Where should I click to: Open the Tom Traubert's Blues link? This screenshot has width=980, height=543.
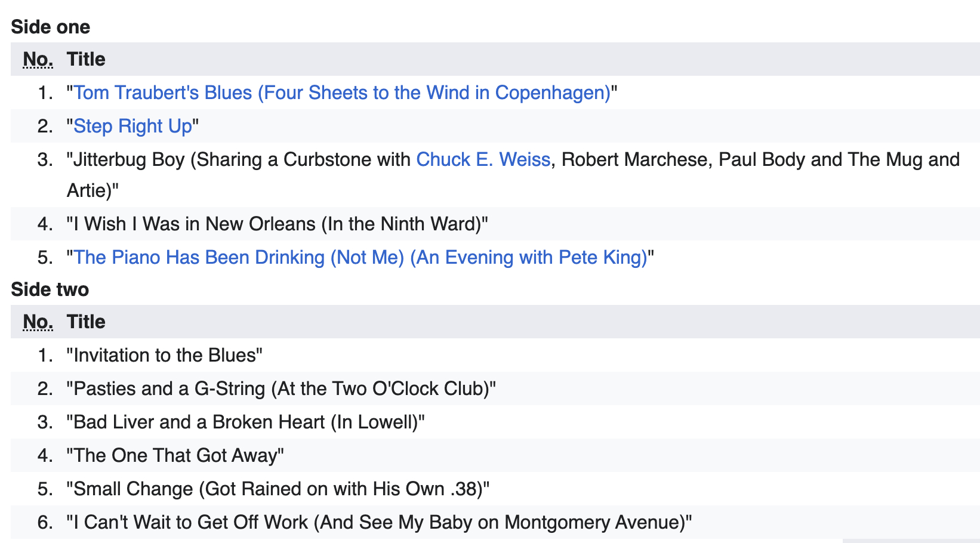tap(341, 93)
